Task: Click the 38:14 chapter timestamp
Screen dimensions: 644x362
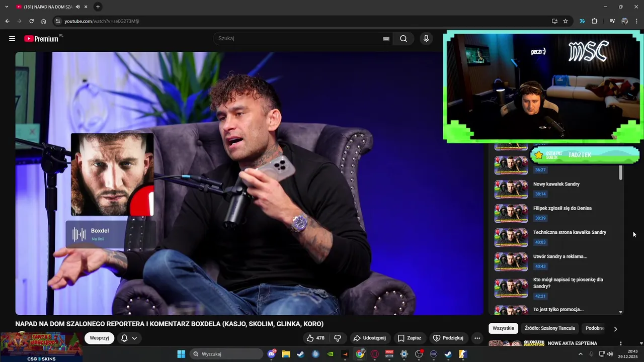Action: (x=540, y=194)
